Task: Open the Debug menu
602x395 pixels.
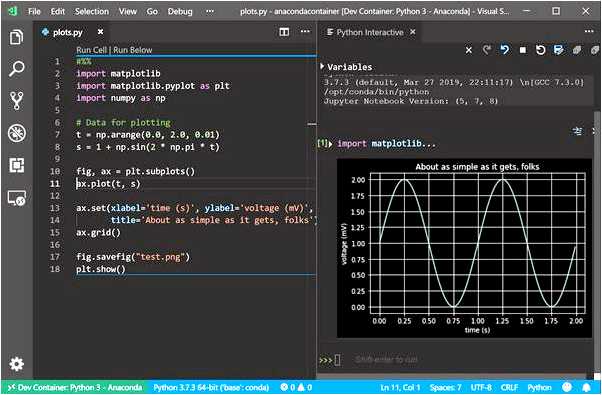Action: pyautogui.click(x=180, y=11)
